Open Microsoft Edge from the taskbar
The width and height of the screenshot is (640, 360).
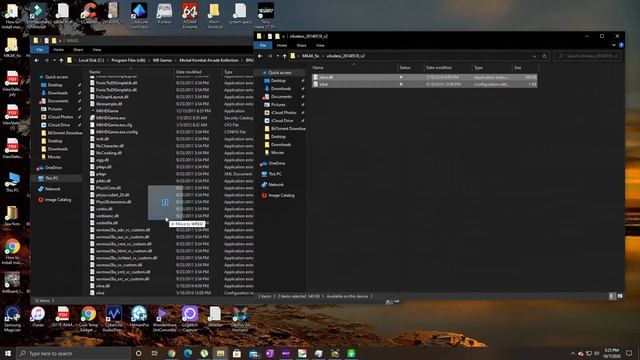point(188,353)
